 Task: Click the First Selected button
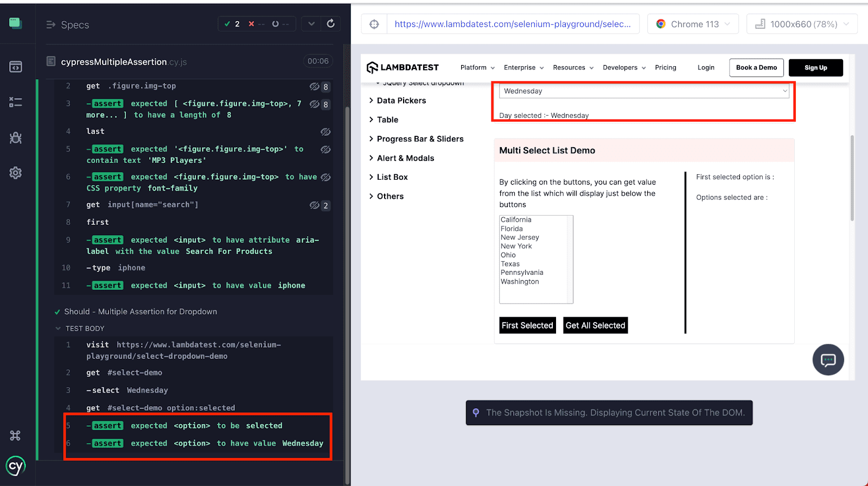coord(527,325)
